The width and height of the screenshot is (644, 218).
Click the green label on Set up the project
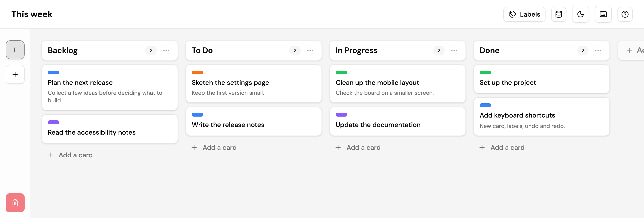[486, 73]
